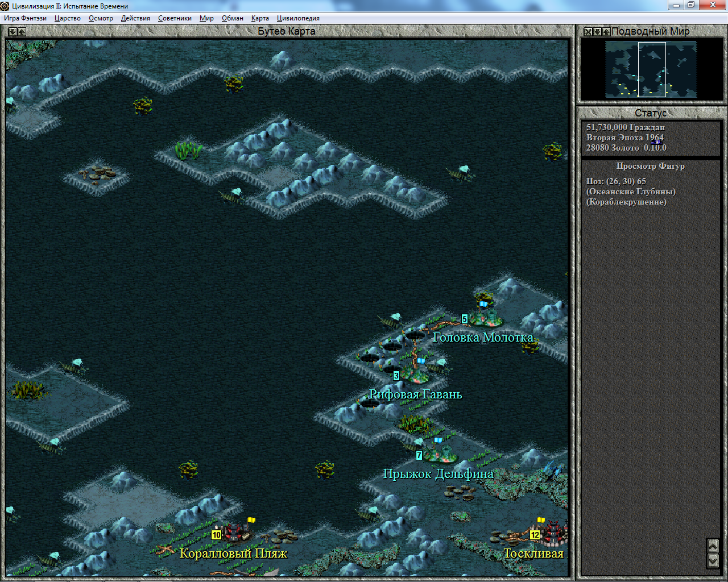Click the Подводный Мир panel title
This screenshot has height=582, width=728.
click(650, 31)
